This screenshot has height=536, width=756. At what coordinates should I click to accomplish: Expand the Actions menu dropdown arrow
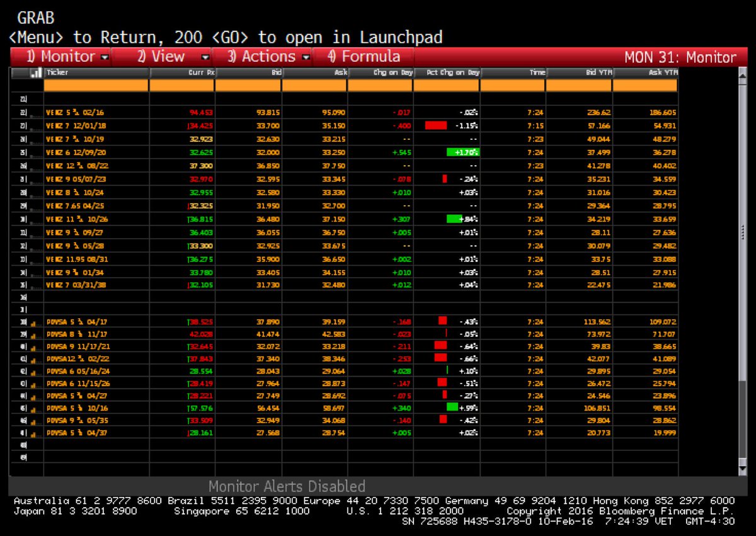pos(306,57)
